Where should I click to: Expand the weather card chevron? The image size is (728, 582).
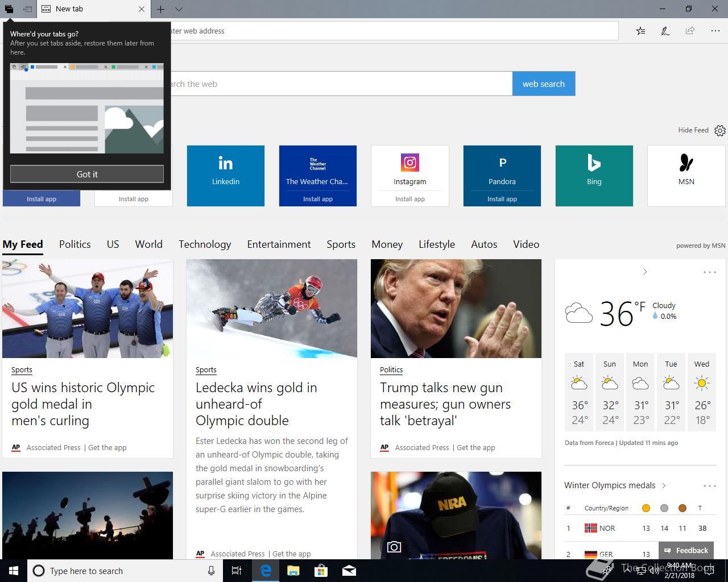[x=645, y=272]
